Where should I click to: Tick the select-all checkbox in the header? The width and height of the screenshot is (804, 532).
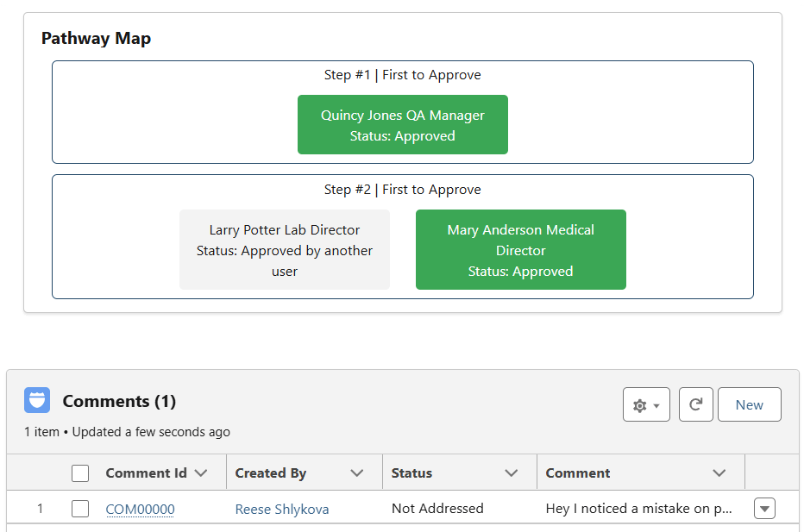[80, 473]
